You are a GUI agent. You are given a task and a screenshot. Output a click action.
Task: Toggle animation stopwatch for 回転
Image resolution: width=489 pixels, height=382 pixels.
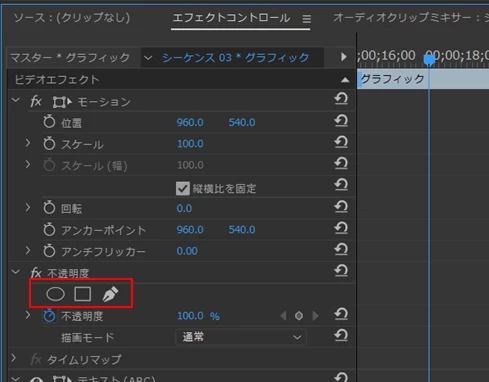[x=49, y=208]
